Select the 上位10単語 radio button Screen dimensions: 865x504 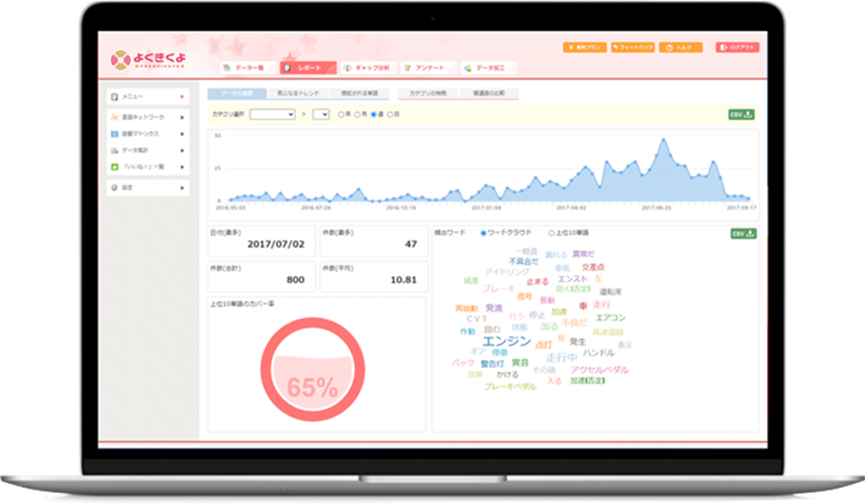point(551,233)
